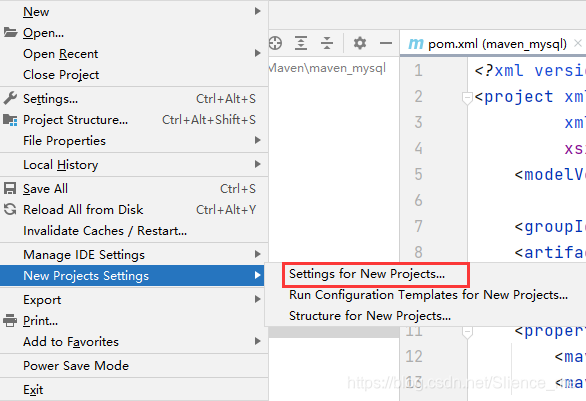Viewport: 586px width, 401px height.
Task: Expand the Local History submenu arrow
Action: (257, 164)
